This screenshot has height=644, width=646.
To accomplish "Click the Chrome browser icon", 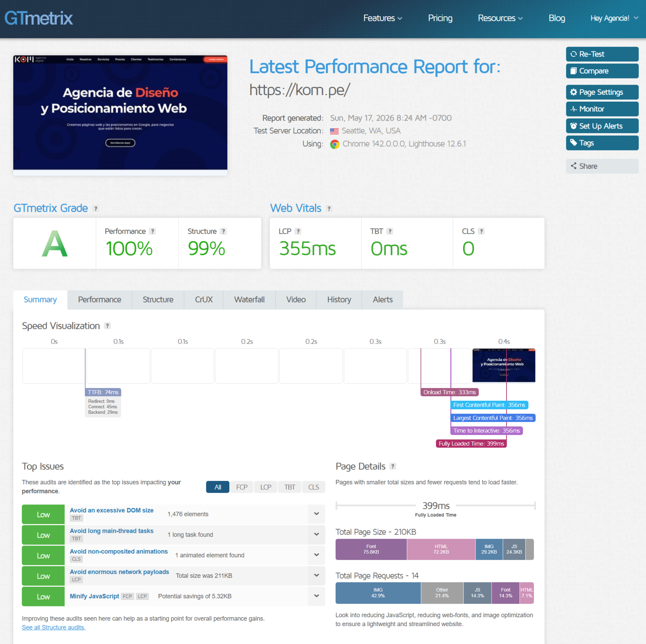I will click(x=335, y=144).
